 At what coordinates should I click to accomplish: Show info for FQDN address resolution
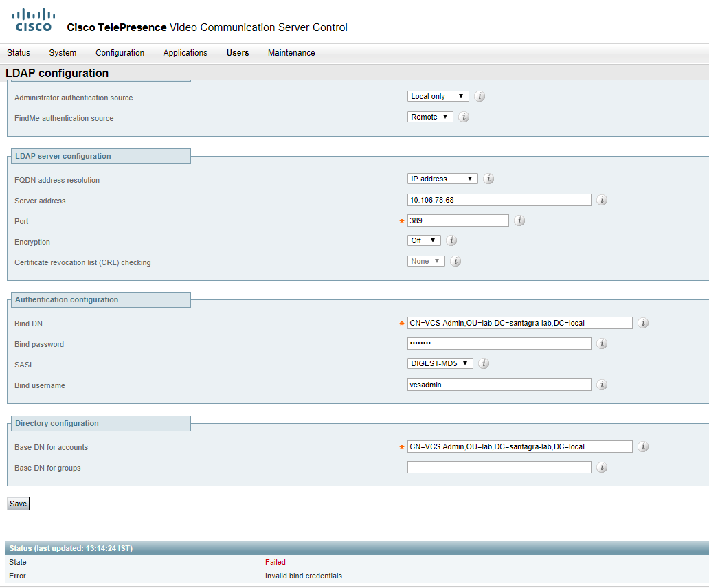coord(488,179)
